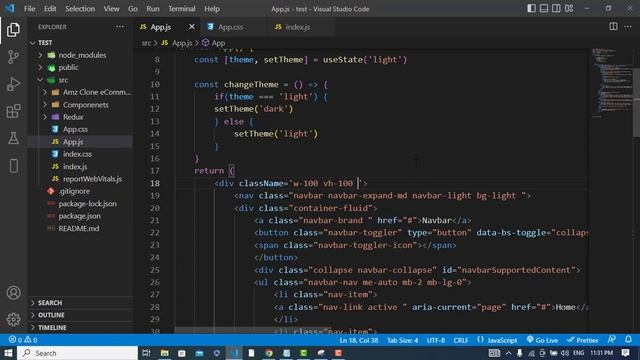Image resolution: width=640 pixels, height=360 pixels.
Task: Open the File menu
Action: 29,9
